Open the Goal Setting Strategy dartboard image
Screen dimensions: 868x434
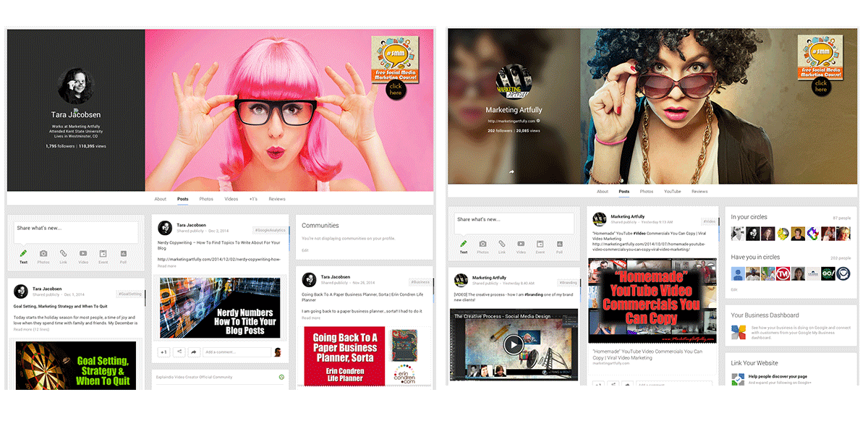pyautogui.click(x=76, y=365)
